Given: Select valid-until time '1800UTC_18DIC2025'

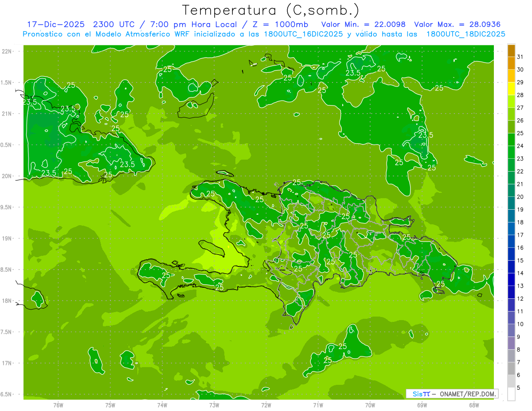Looking at the screenshot, I should [x=465, y=34].
